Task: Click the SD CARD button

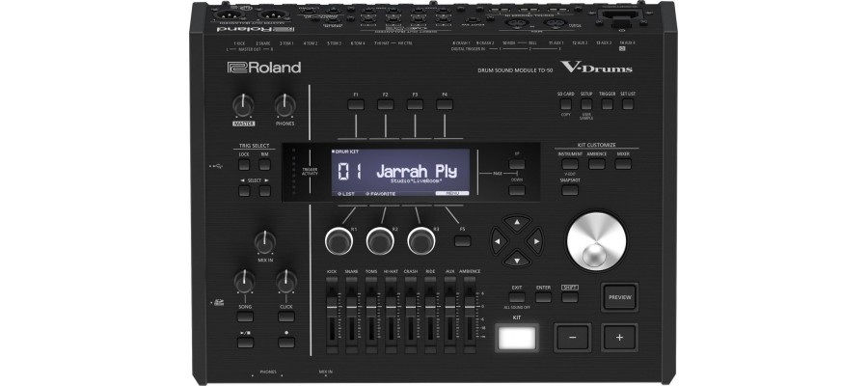Action: [x=566, y=104]
